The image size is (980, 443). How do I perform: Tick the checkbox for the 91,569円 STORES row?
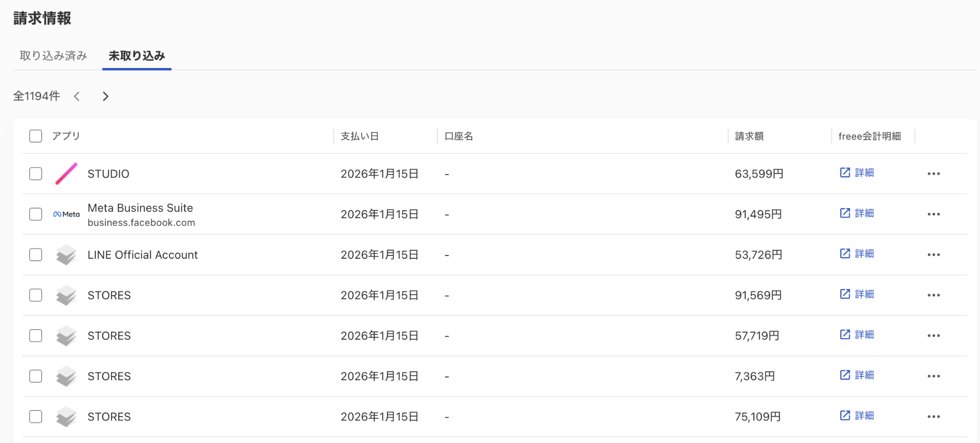point(36,295)
